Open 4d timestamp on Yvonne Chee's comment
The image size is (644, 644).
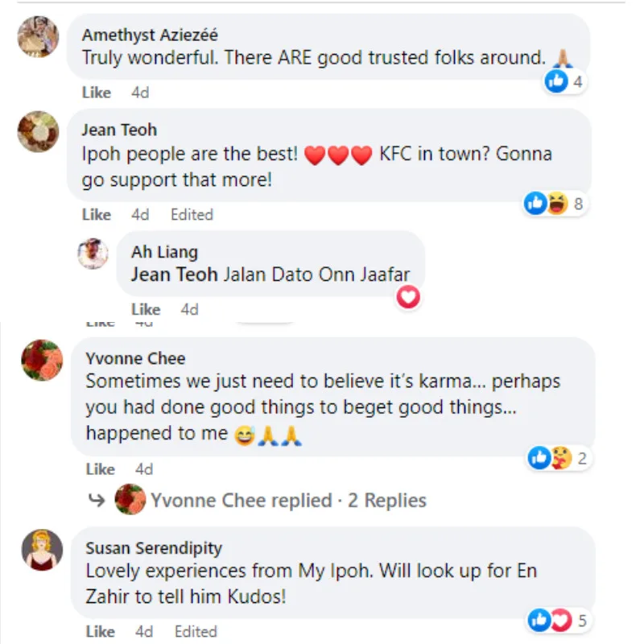[x=144, y=469]
